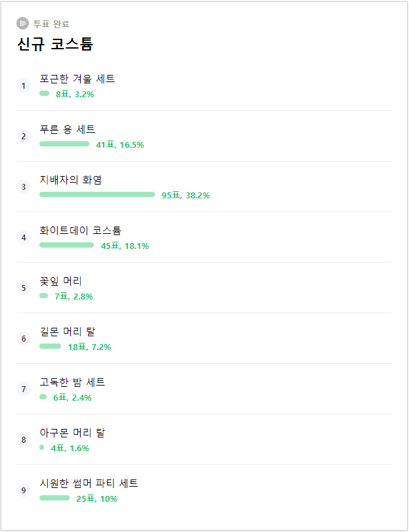The image size is (409, 532).
Task: Click the poll completed icon
Action: coord(22,24)
